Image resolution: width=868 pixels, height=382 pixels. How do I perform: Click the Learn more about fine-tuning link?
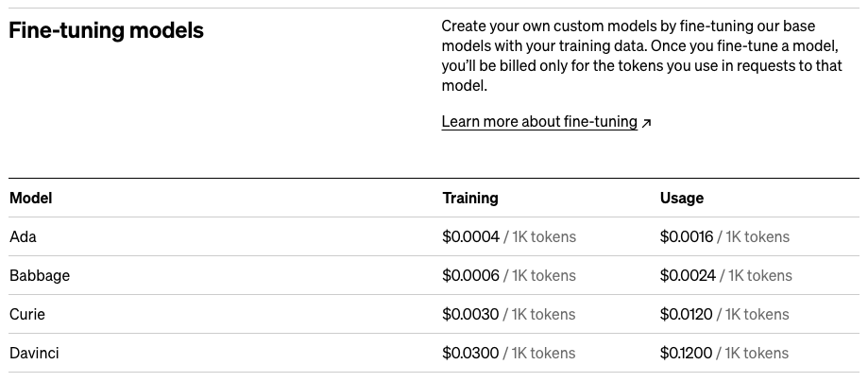click(x=539, y=122)
